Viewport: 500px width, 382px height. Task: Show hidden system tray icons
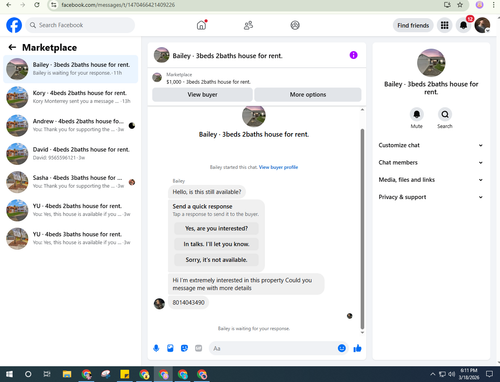click(432, 374)
